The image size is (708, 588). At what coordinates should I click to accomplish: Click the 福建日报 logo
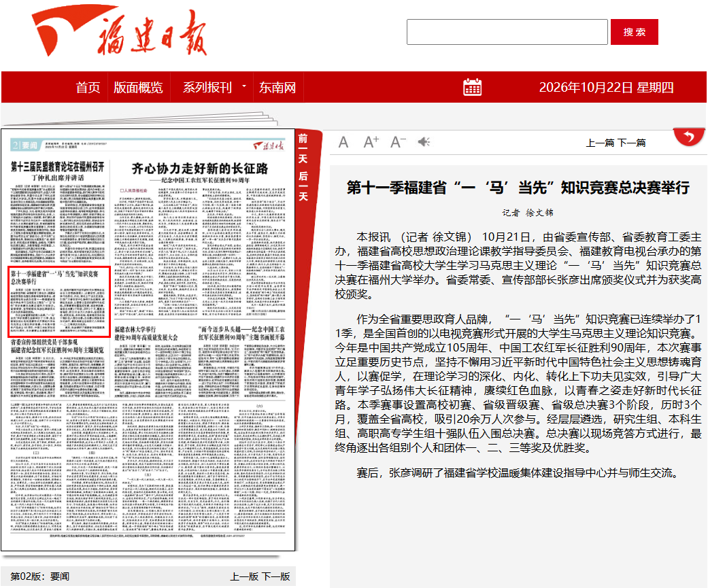(x=119, y=31)
